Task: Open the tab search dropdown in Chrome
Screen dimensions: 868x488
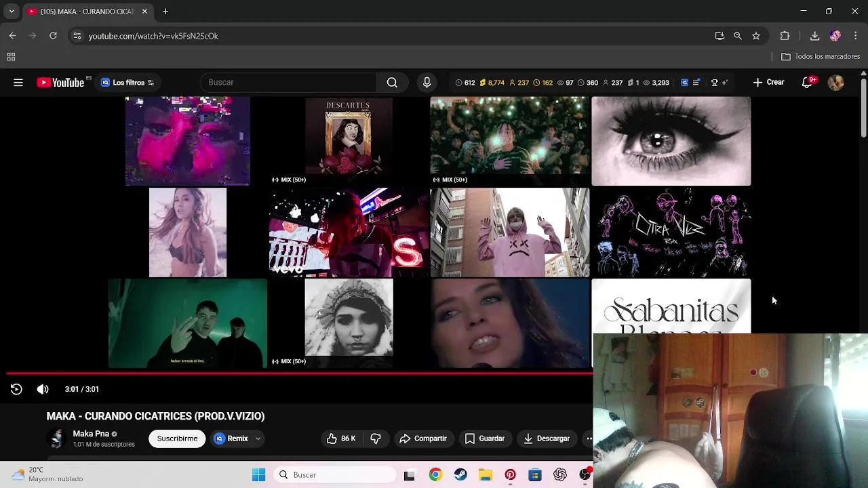Action: 12,12
